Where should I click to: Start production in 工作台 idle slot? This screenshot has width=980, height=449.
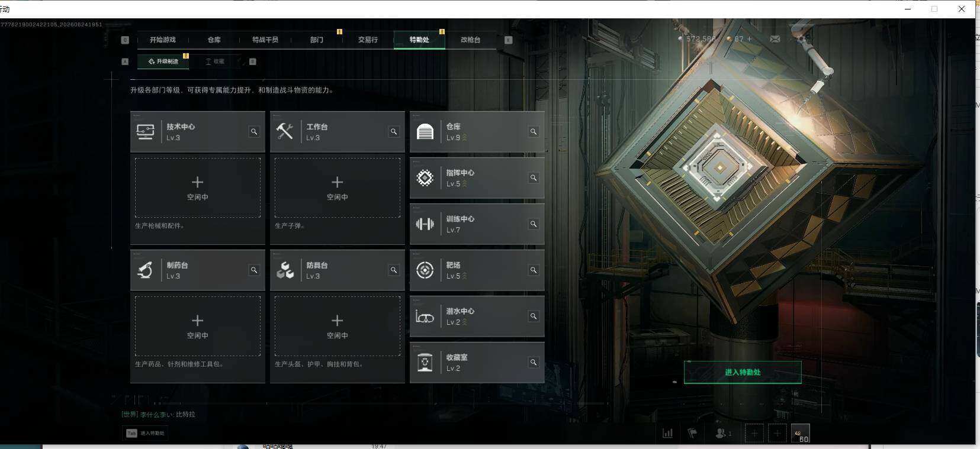(338, 188)
